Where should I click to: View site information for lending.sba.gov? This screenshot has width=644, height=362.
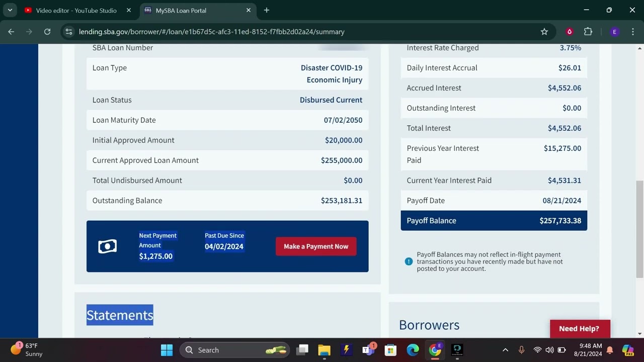pos(69,32)
